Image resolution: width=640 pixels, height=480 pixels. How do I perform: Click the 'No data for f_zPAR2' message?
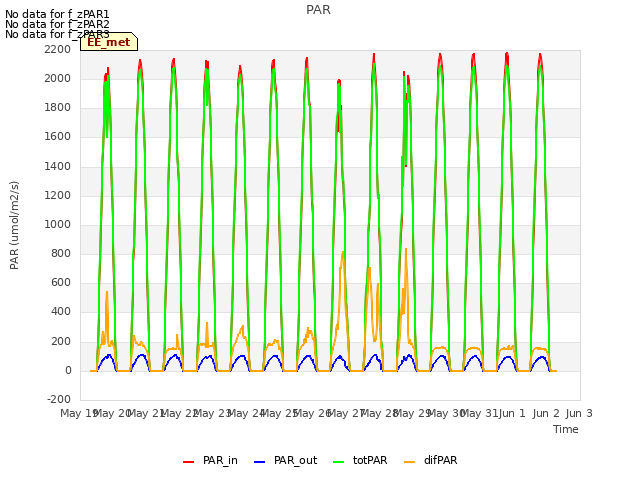(x=57, y=24)
